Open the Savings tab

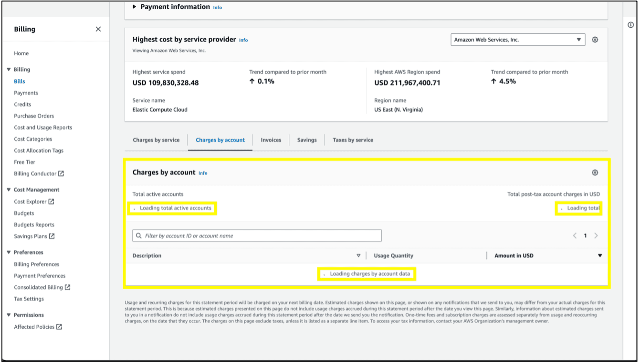tap(307, 140)
